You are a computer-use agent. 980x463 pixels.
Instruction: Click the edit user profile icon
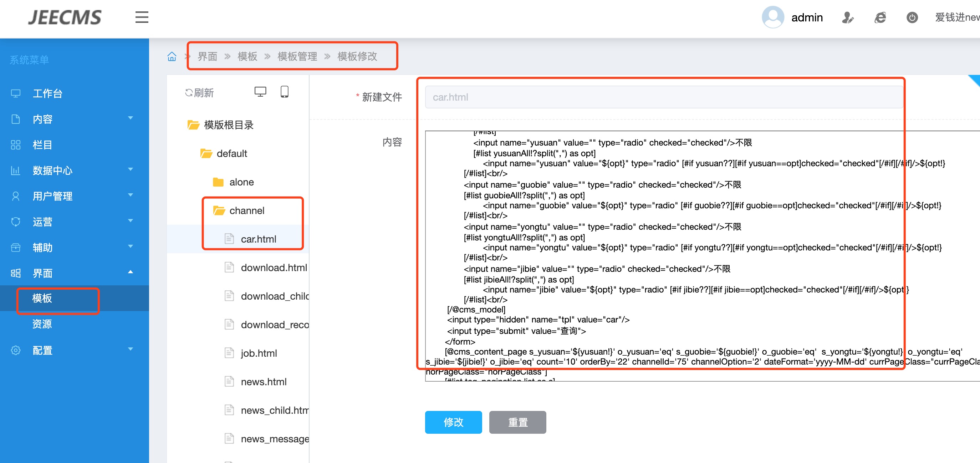point(847,17)
